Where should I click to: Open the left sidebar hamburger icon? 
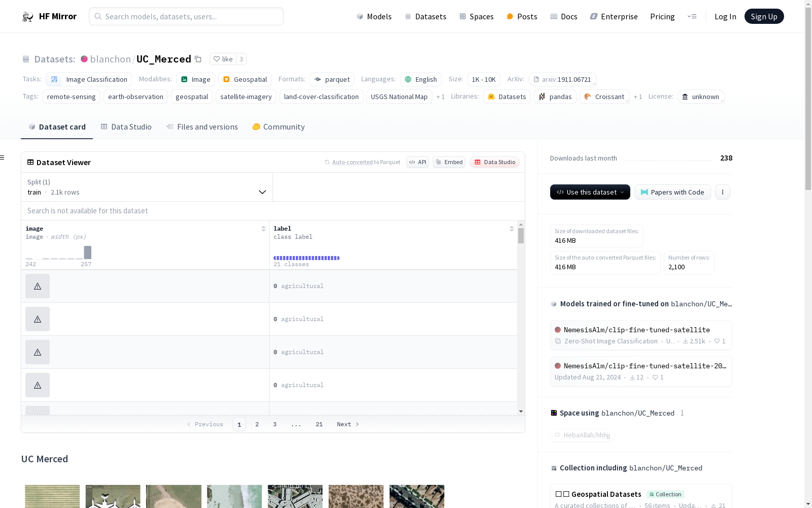tap(3, 157)
